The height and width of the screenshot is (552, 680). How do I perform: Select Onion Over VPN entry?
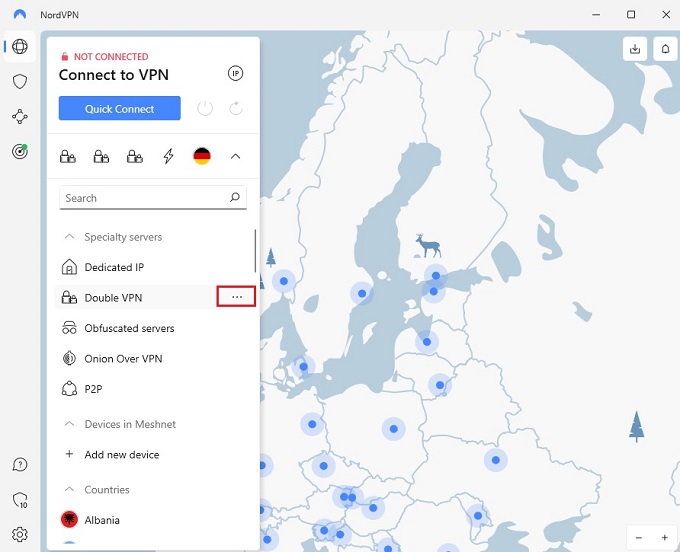pos(154,358)
